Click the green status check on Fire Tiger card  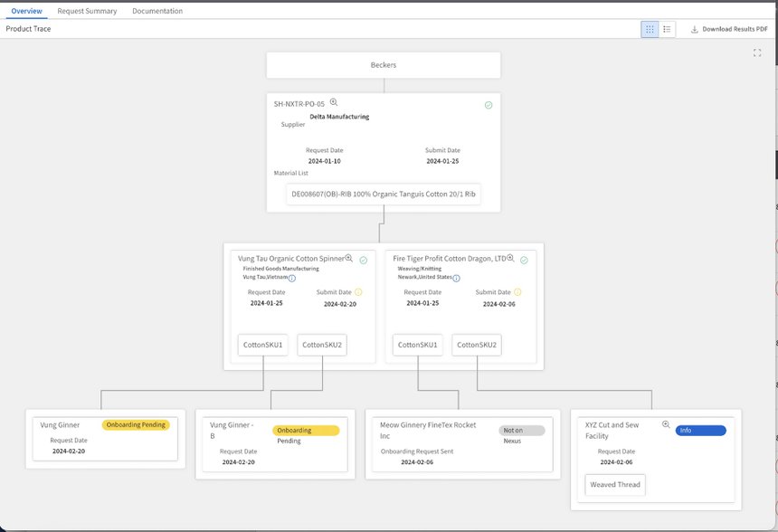524,260
